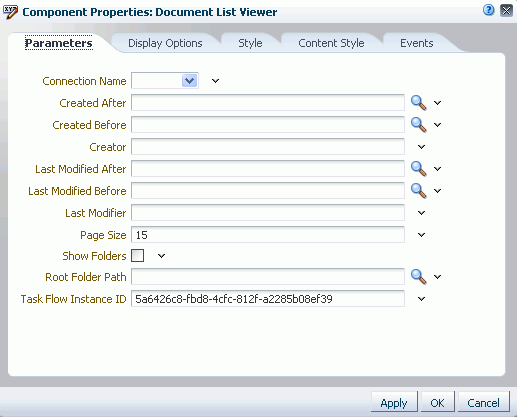The height and width of the screenshot is (417, 517).
Task: Click the help question mark icon
Action: point(488,10)
